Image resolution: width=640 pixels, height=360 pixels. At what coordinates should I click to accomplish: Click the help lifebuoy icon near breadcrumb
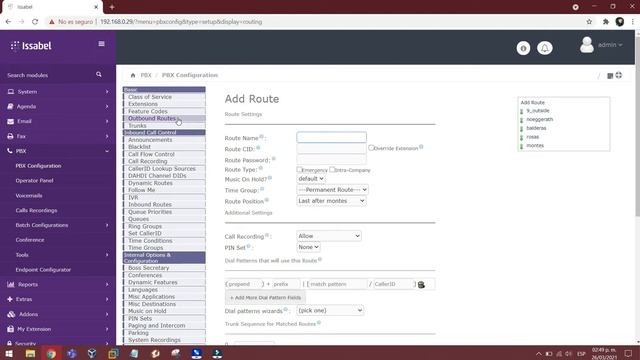click(619, 75)
